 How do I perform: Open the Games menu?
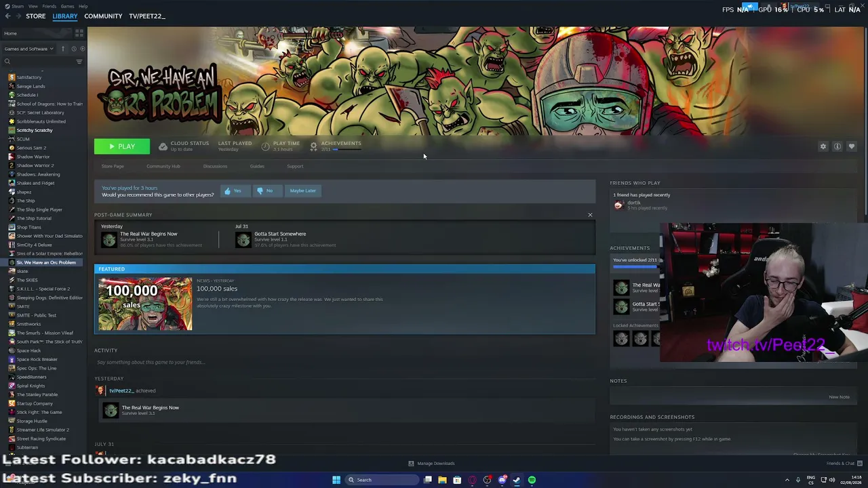(67, 6)
